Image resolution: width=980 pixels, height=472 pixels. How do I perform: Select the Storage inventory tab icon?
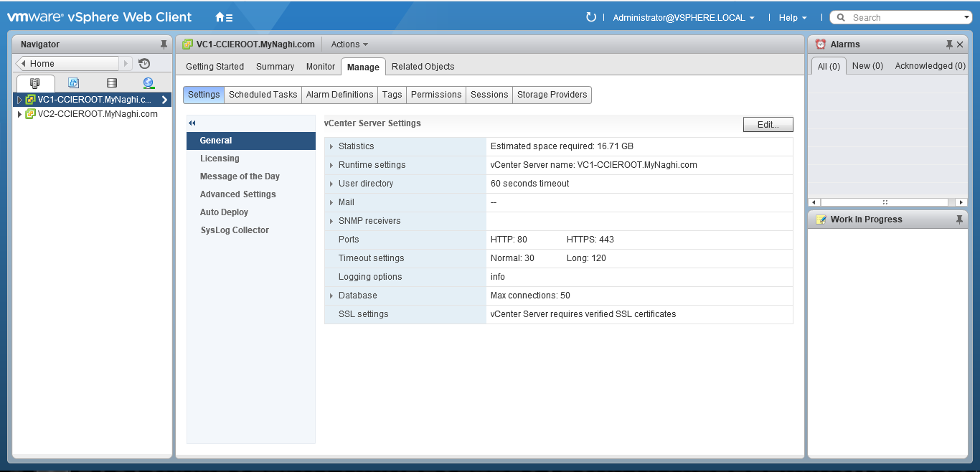tap(111, 83)
